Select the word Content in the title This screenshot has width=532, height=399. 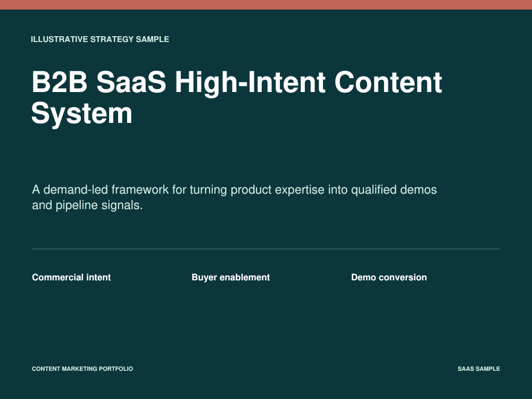[x=388, y=82]
